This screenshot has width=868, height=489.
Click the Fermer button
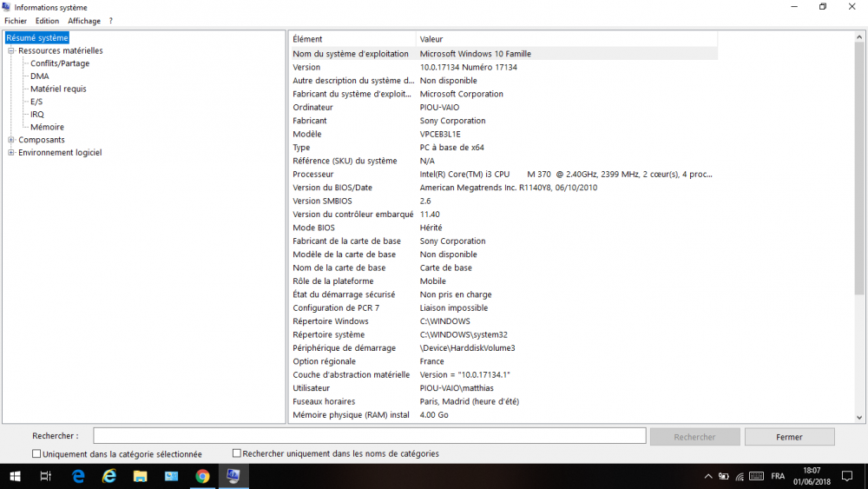(x=789, y=437)
